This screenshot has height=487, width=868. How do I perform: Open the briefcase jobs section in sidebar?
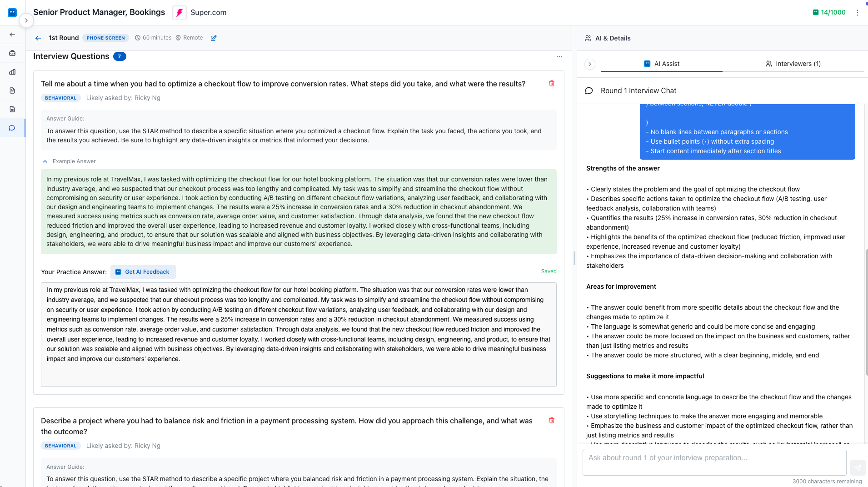click(x=12, y=53)
